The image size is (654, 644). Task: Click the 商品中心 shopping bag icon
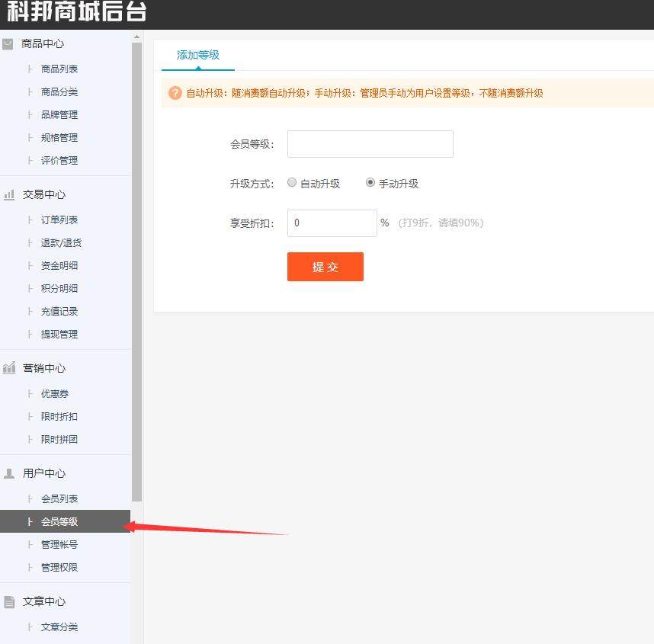click(x=8, y=43)
